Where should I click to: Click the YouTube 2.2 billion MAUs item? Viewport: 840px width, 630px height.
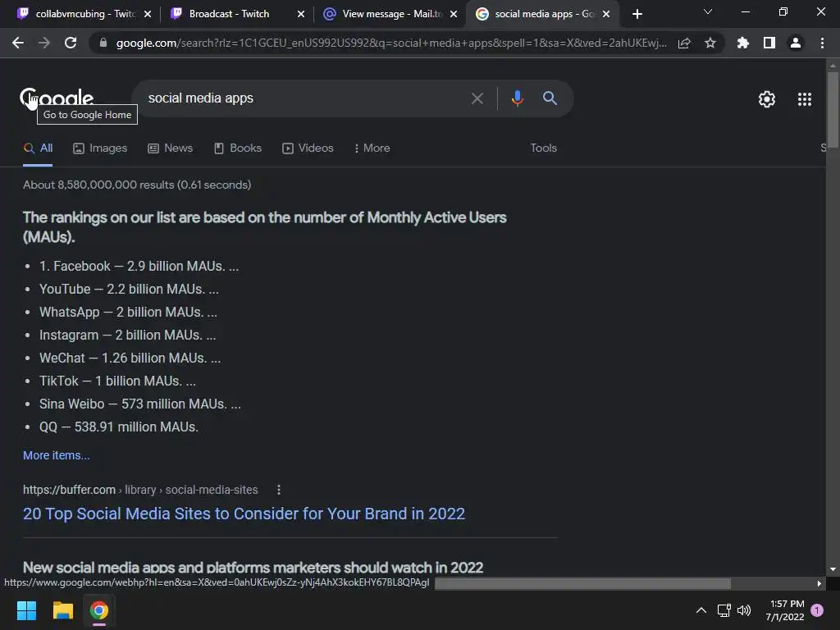coord(129,290)
